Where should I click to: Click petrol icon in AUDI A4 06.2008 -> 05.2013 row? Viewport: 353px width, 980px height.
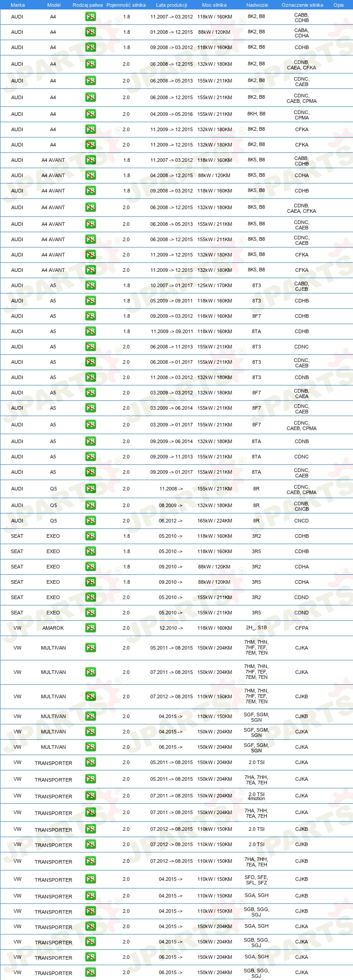tap(90, 81)
